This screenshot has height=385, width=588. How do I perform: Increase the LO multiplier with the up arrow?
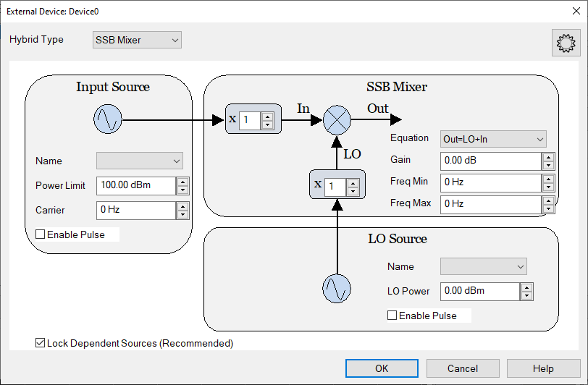353,182
